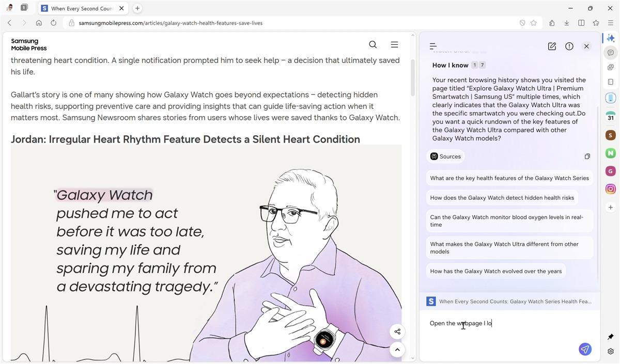This screenshot has height=364, width=620.
Task: Click the assistant message input field
Action: [509, 324]
